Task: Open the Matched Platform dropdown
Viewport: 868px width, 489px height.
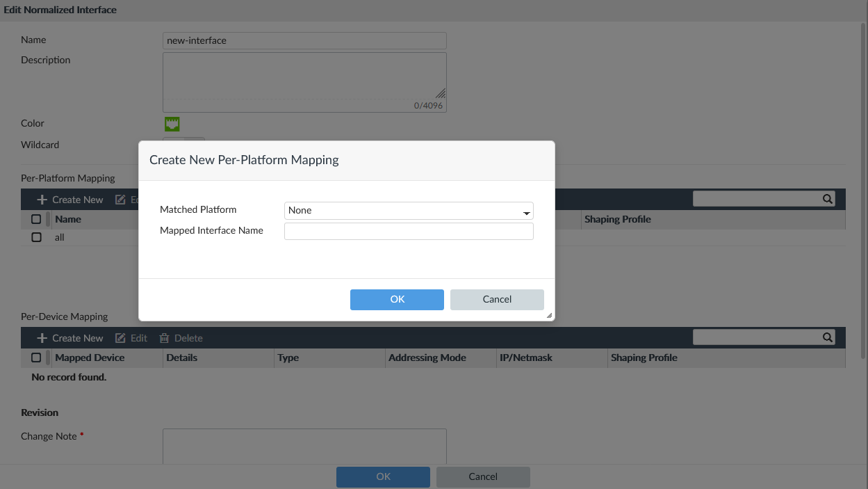Action: (409, 210)
